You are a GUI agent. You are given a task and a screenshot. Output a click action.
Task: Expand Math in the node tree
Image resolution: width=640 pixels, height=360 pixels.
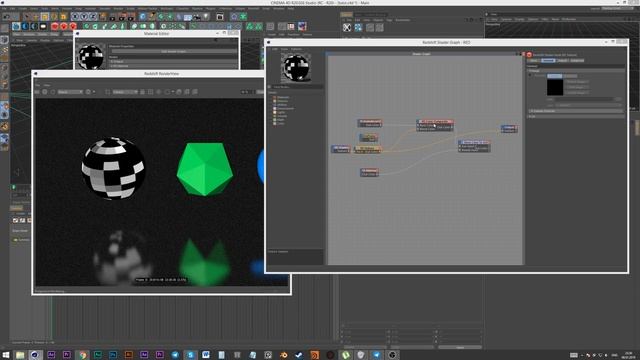tap(280, 119)
